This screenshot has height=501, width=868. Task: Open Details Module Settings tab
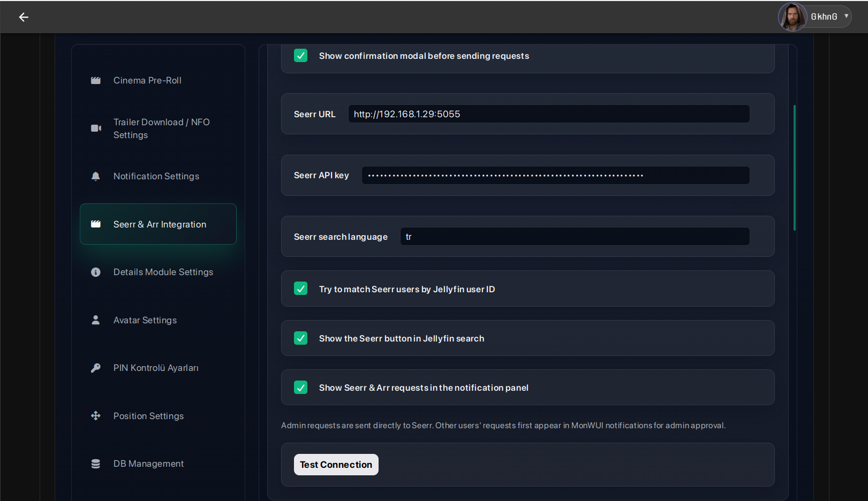click(158, 272)
